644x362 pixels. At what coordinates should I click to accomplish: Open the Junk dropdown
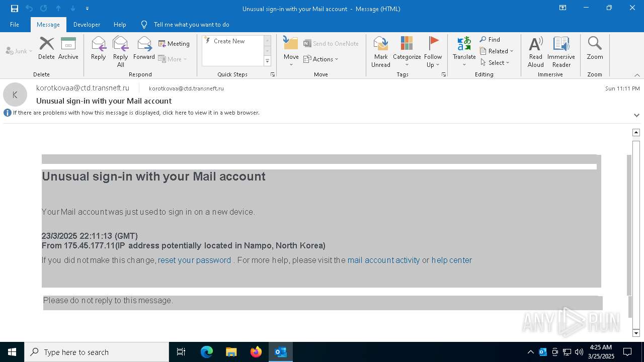pyautogui.click(x=19, y=51)
